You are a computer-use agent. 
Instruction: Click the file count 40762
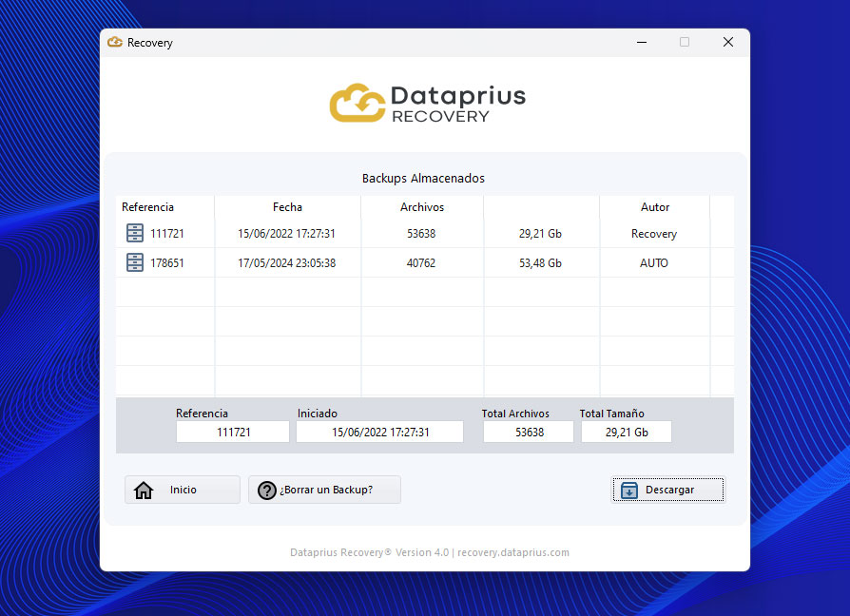point(421,262)
